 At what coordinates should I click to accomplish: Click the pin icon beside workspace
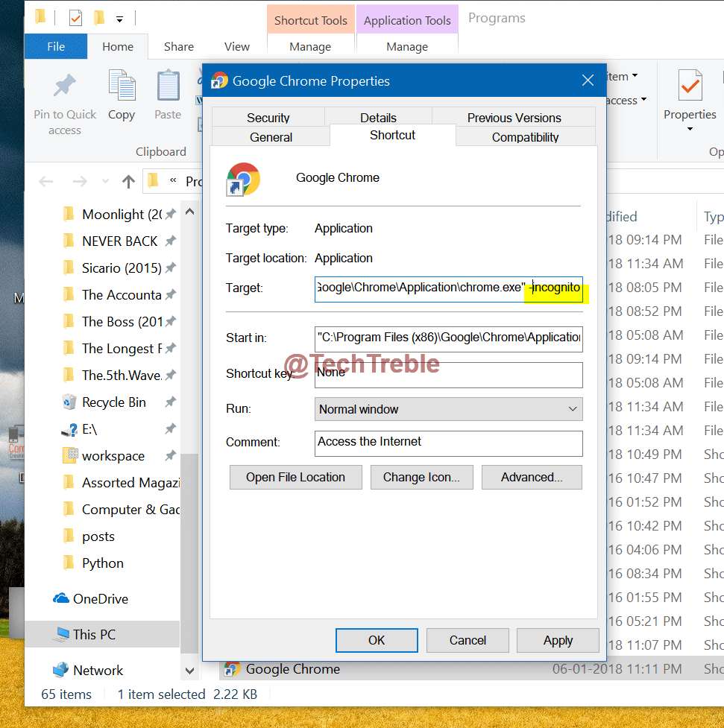(171, 455)
